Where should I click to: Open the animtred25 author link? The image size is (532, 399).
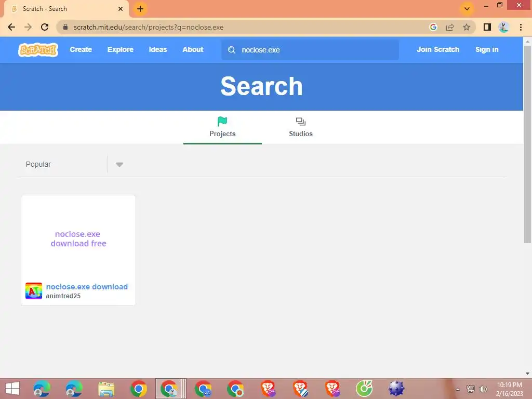point(63,296)
